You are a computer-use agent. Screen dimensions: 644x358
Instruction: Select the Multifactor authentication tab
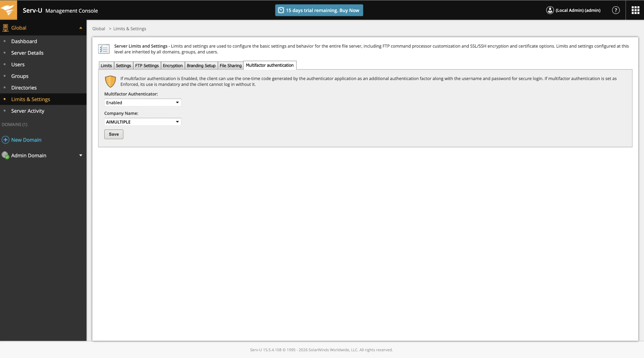270,65
